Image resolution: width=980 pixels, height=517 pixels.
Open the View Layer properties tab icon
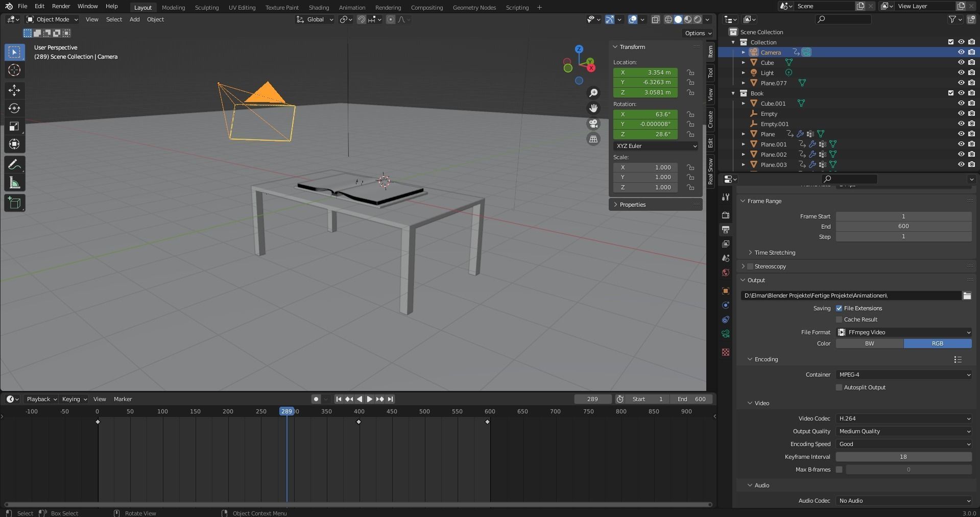click(x=726, y=244)
